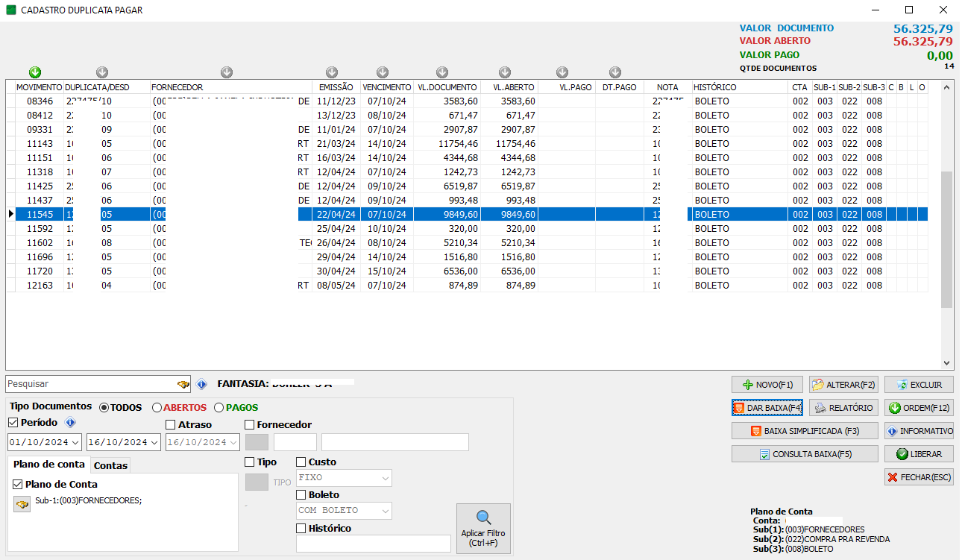The height and width of the screenshot is (560, 962).
Task: Switch to the Plano de conta tab
Action: click(49, 464)
